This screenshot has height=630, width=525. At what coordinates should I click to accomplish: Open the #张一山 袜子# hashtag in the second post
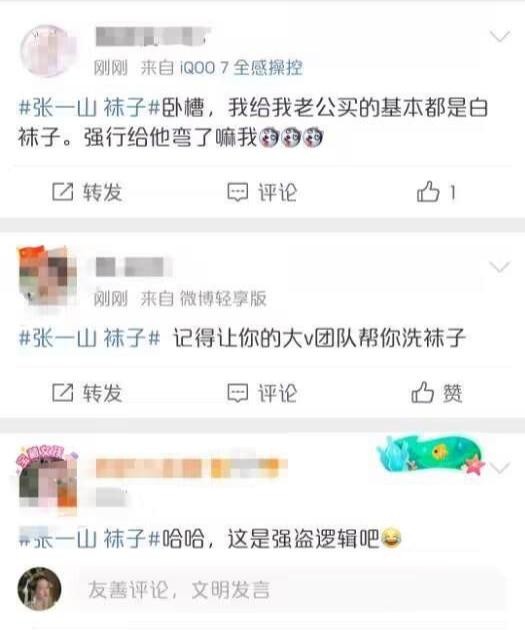click(90, 338)
